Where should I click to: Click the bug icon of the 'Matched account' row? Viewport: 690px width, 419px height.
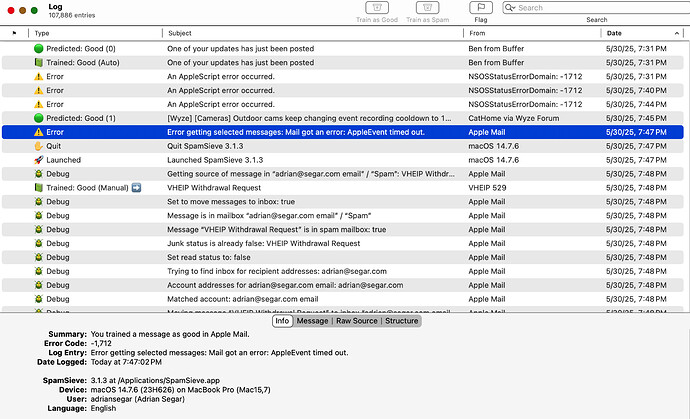coord(39,299)
